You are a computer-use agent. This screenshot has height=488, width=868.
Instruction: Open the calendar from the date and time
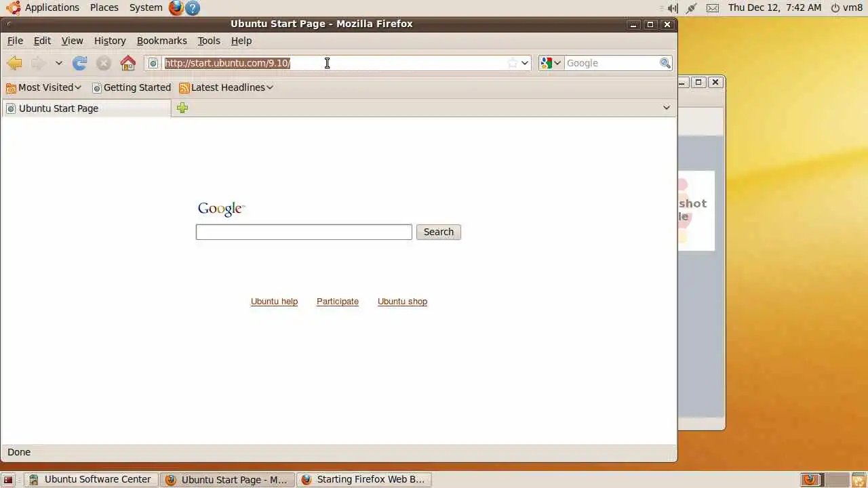pos(774,7)
